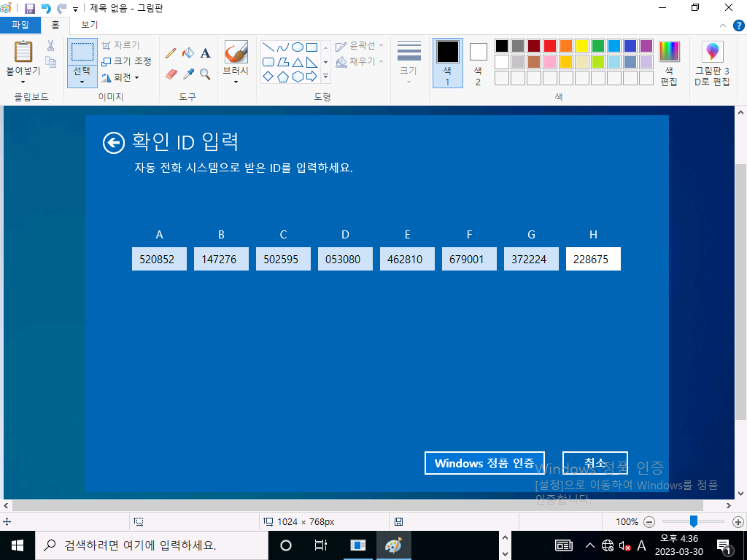Click the Save icon in quick access toolbar

click(x=29, y=8)
